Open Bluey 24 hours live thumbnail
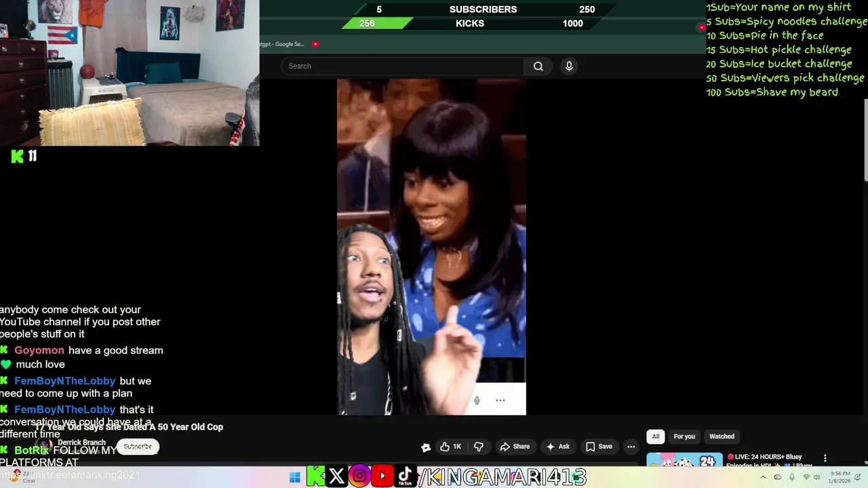 [684, 461]
